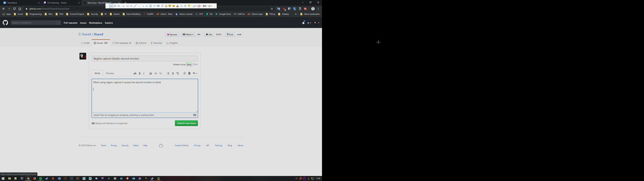
Task: Open ShareX gear options dropdown
Action: click(x=210, y=6)
